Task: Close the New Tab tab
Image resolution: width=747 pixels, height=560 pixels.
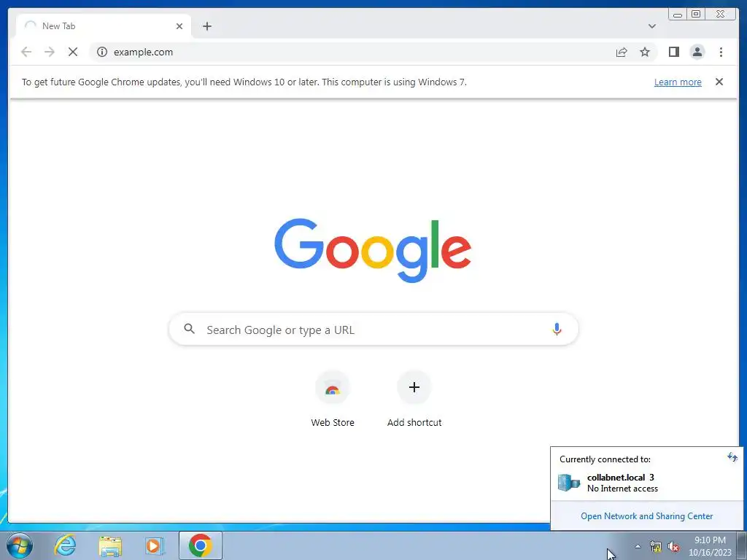Action: click(179, 26)
